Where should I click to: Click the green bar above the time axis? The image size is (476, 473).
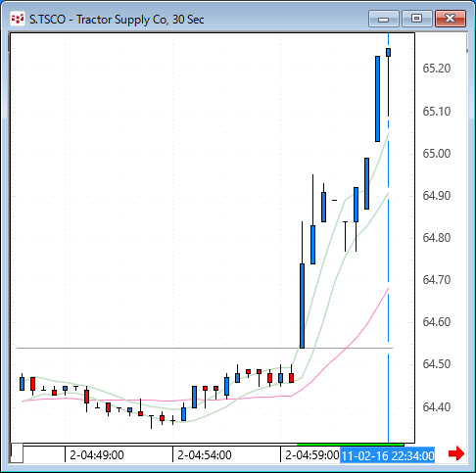(x=350, y=445)
